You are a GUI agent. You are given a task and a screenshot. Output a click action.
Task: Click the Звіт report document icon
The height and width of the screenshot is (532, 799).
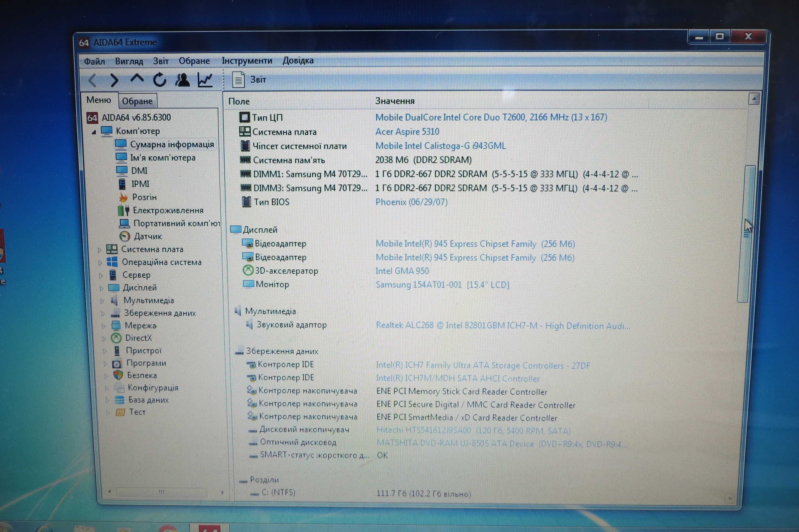(238, 80)
